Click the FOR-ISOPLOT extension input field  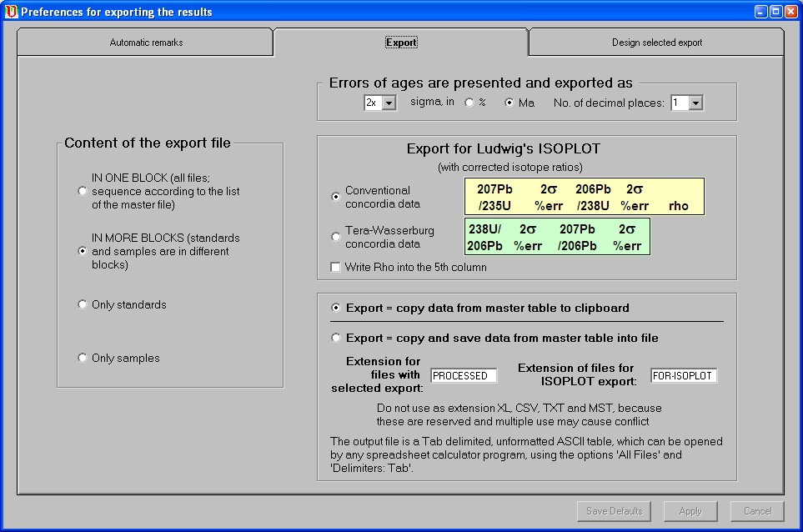point(684,375)
